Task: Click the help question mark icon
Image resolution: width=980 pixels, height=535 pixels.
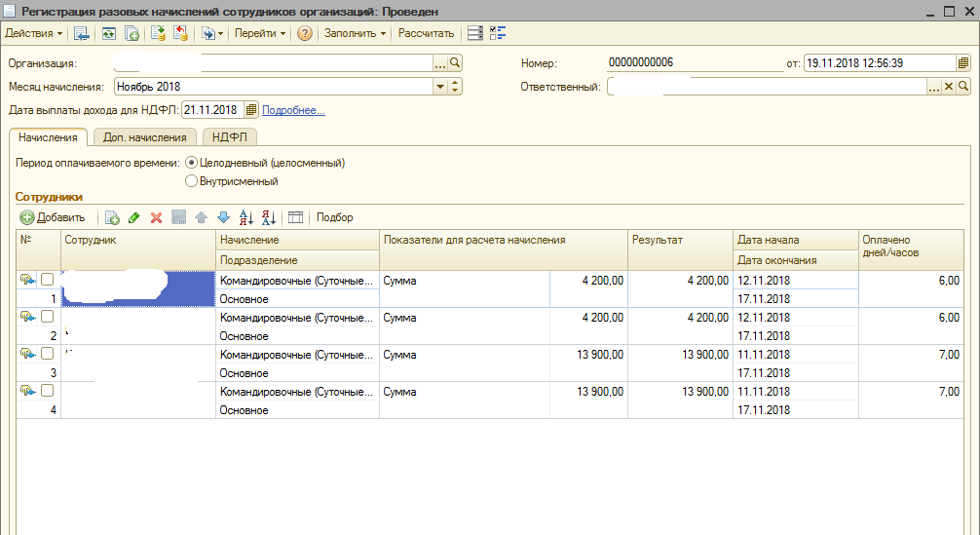Action: 305,33
